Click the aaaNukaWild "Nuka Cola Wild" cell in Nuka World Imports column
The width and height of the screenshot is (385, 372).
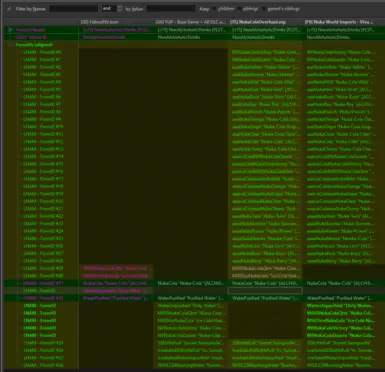(344, 82)
